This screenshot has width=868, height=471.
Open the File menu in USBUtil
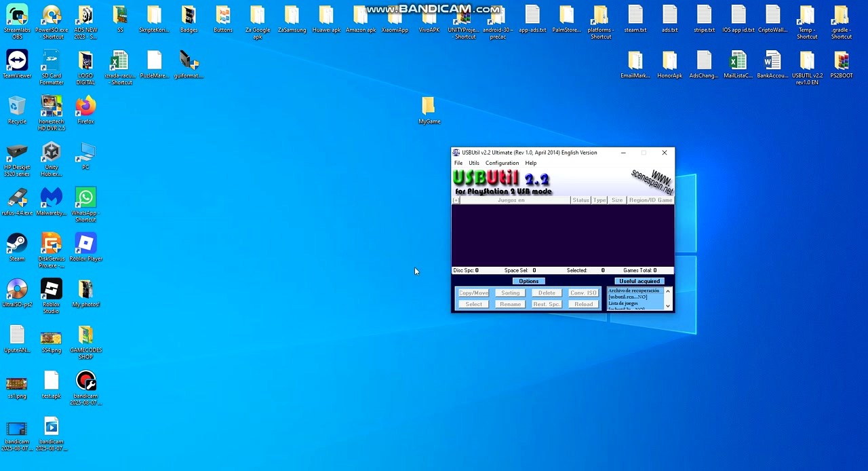458,163
